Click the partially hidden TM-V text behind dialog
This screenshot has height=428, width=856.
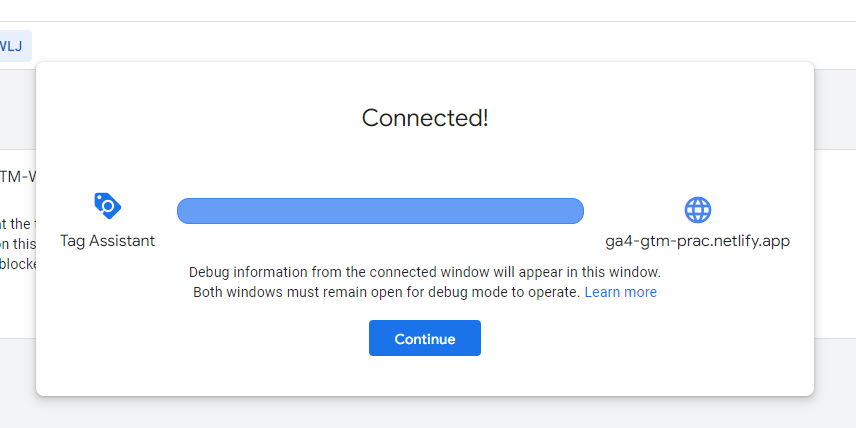pyautogui.click(x=18, y=176)
